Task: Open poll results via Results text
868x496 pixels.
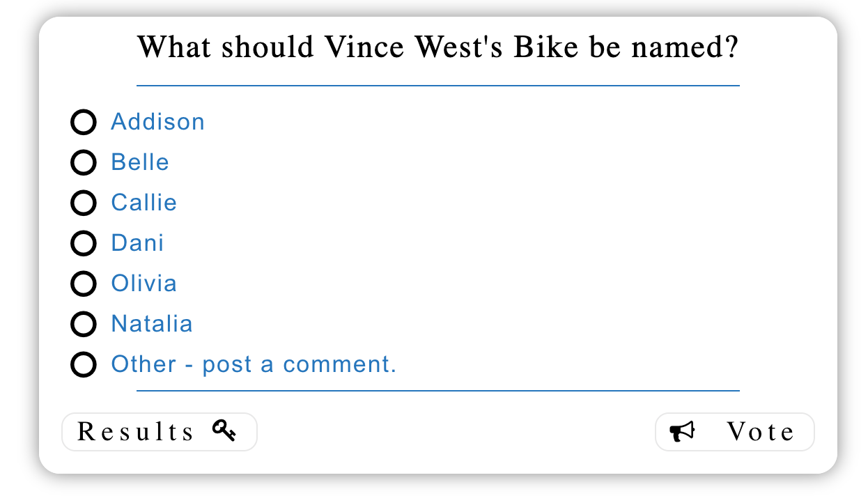Action: click(136, 432)
